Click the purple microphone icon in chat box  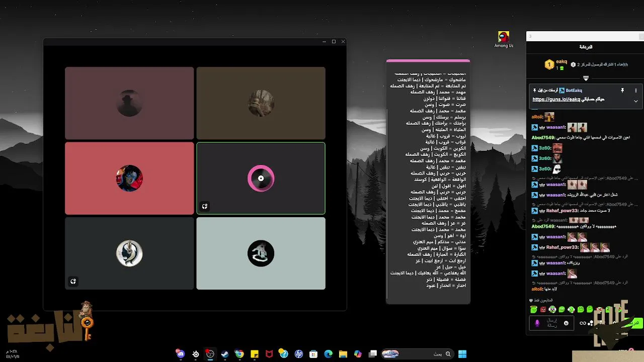(x=537, y=323)
